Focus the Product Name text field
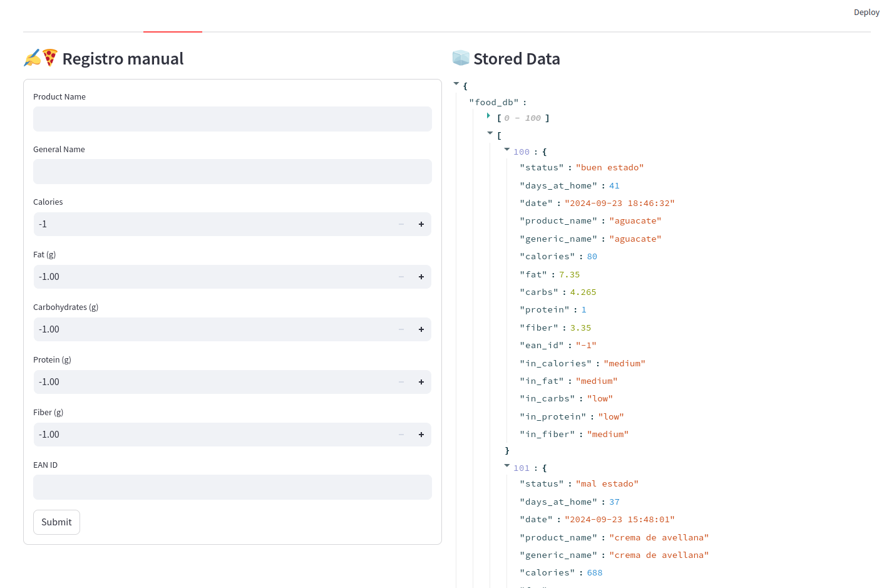 (232, 119)
